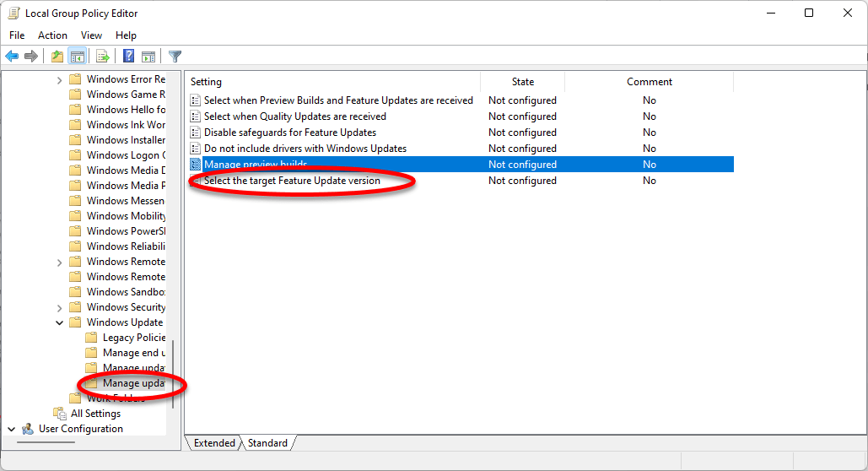The height and width of the screenshot is (471, 868).
Task: Select the Windows Messenger tree item
Action: [x=126, y=201]
